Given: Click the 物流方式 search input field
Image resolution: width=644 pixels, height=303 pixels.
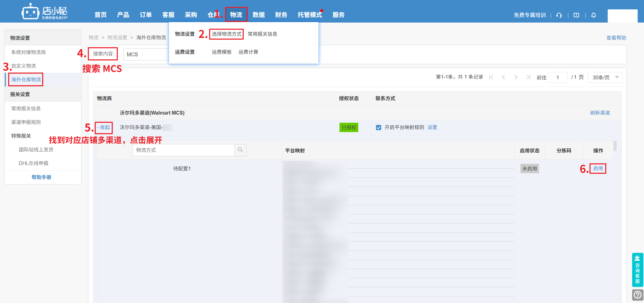Looking at the screenshot, I should [x=183, y=150].
